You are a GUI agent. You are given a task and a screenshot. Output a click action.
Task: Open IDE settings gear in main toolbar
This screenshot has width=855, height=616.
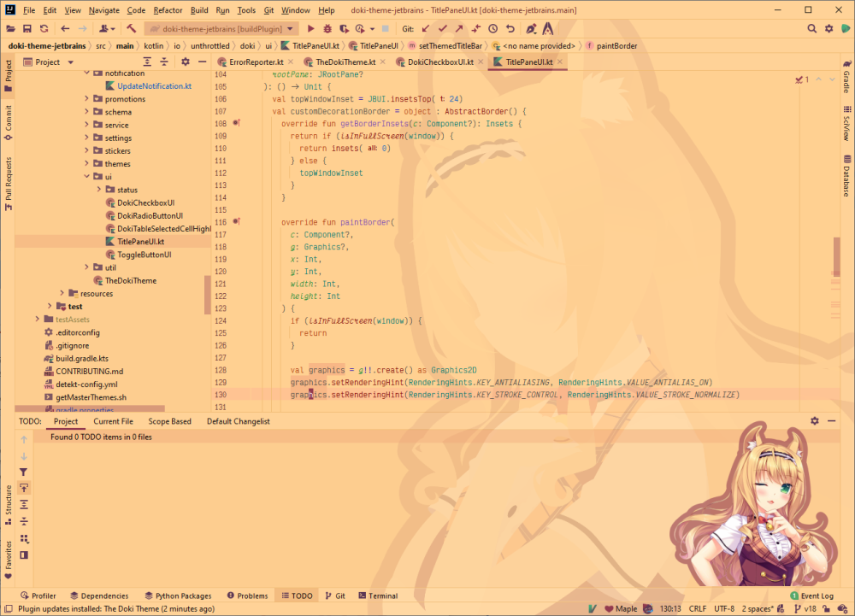(x=828, y=29)
